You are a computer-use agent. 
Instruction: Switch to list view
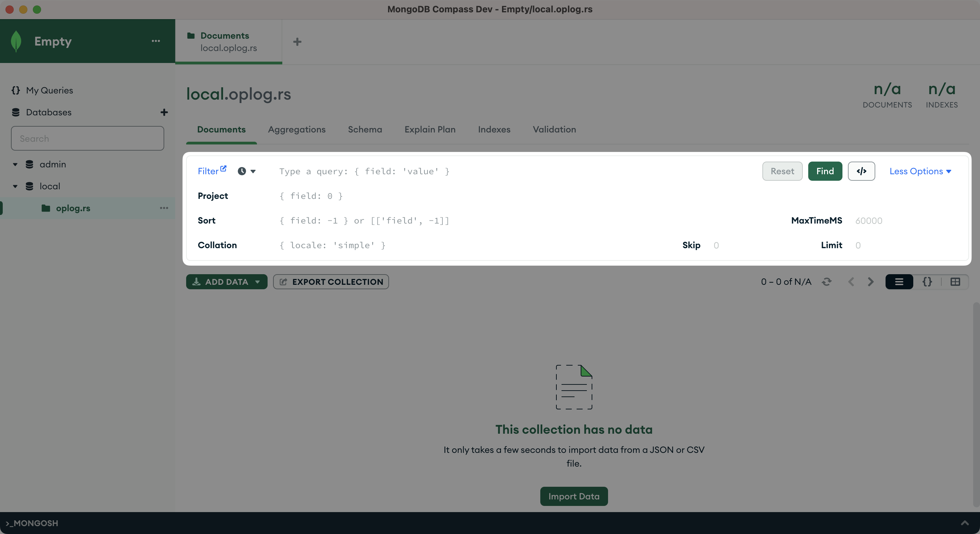pyautogui.click(x=899, y=282)
